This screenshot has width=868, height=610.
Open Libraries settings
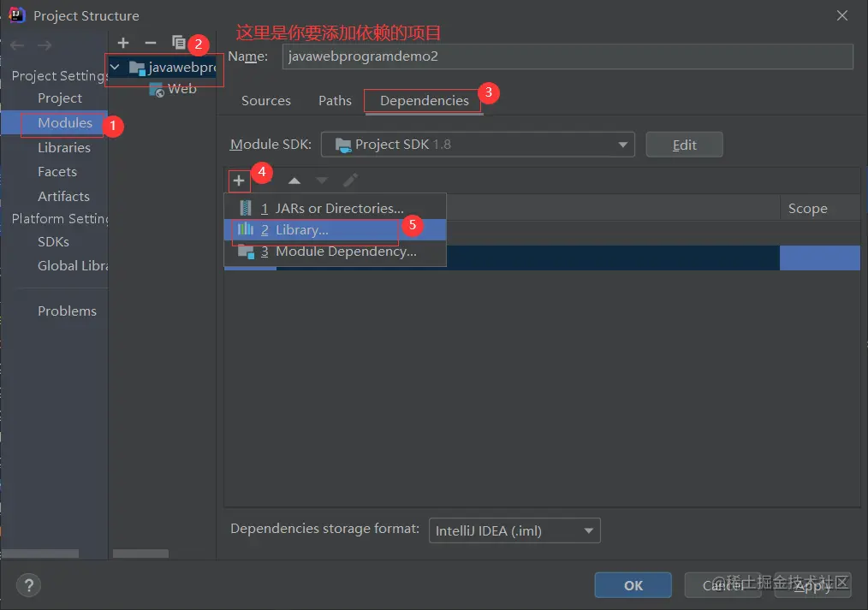[x=64, y=148]
